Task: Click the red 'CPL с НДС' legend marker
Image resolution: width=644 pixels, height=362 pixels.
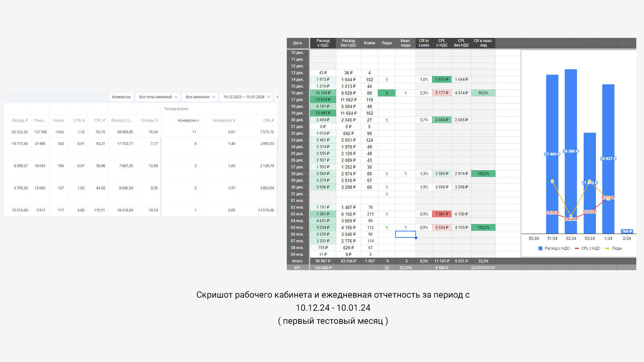Action: [x=577, y=248]
